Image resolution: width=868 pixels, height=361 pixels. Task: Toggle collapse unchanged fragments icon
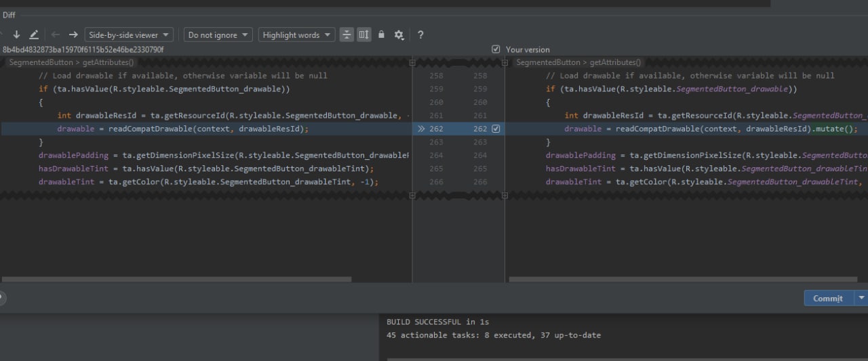click(x=347, y=35)
